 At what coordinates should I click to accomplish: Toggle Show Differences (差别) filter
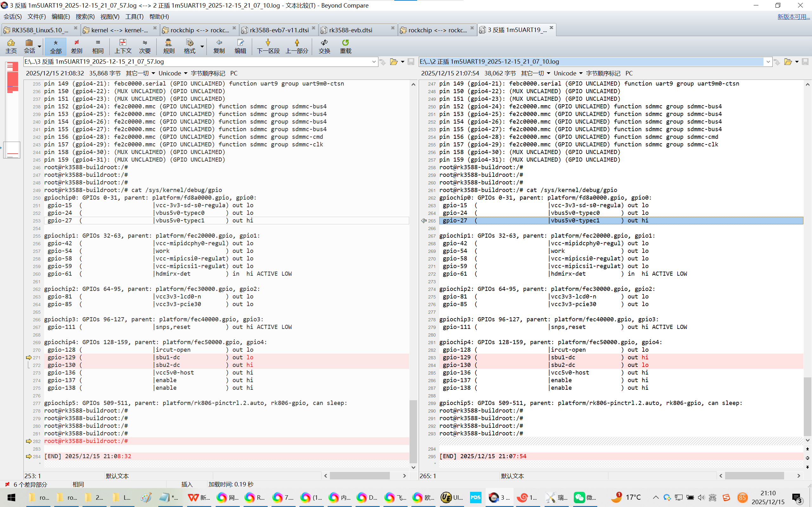click(76, 46)
